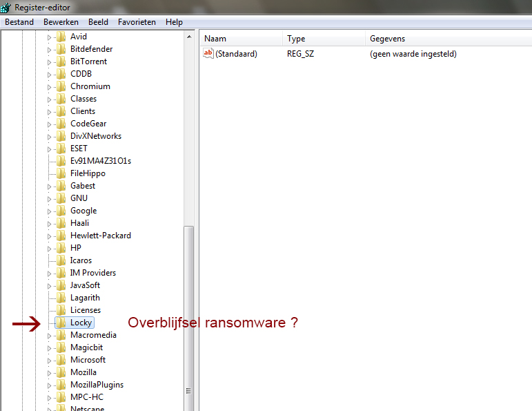The image size is (532, 411).
Task: Expand the Chromium key arrow
Action: [x=49, y=87]
